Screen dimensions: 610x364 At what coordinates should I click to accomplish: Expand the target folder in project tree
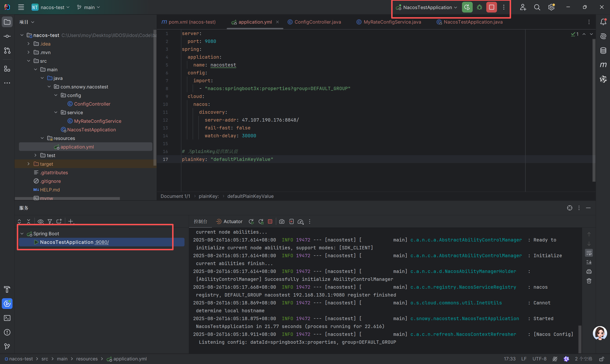pos(29,164)
